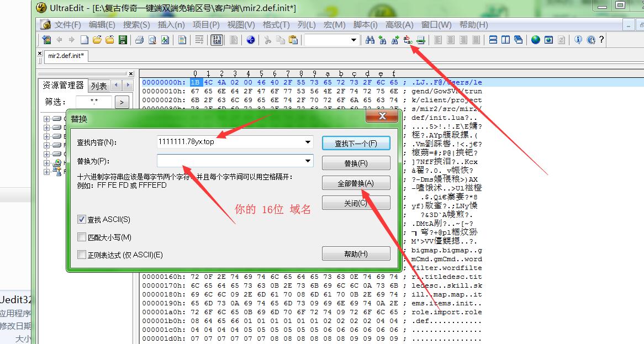
Task: Open the 查找内容 history dropdown arrow
Action: [308, 142]
